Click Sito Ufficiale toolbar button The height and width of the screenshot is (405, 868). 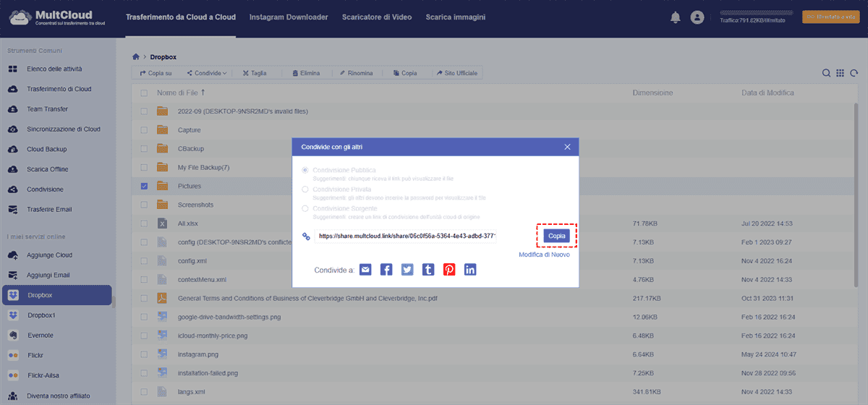coord(456,73)
